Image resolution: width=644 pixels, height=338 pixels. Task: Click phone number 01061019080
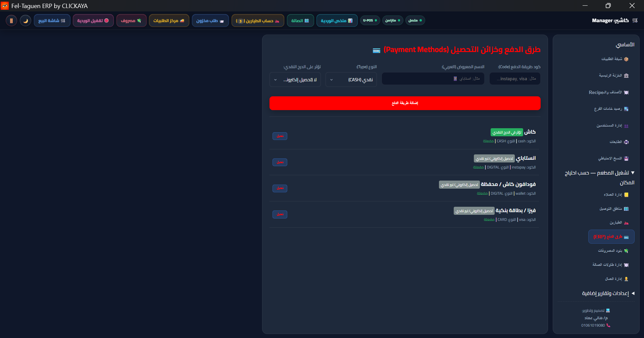click(x=593, y=325)
